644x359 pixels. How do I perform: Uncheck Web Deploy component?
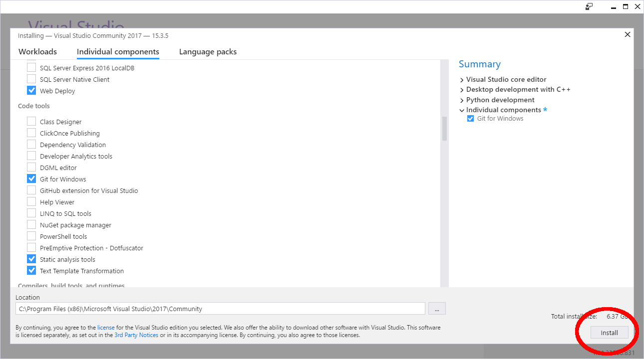(x=31, y=91)
